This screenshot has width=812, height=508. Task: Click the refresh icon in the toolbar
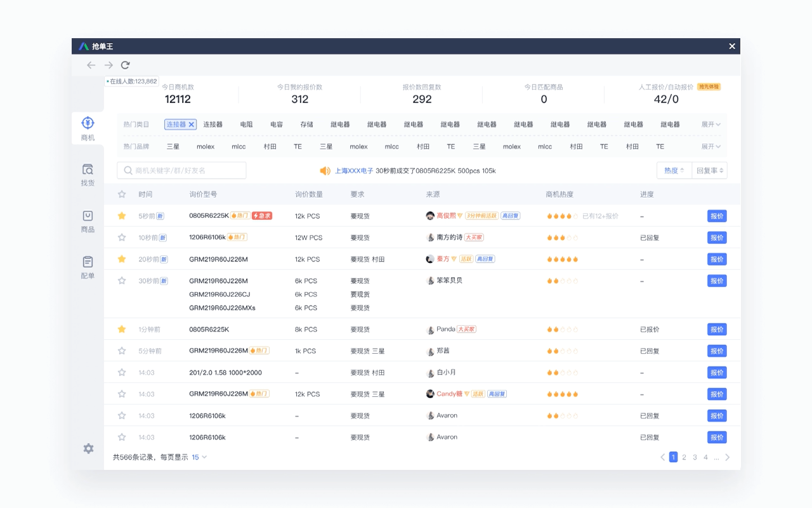tap(126, 65)
